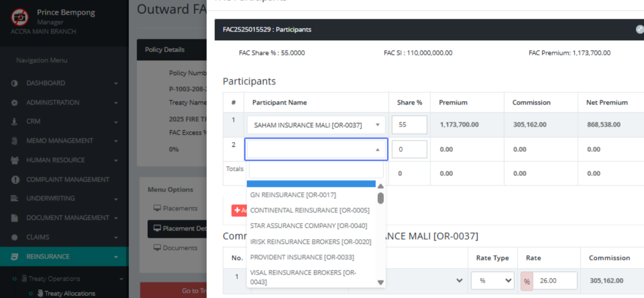Click the Dashboard sidebar icon

tap(14, 84)
